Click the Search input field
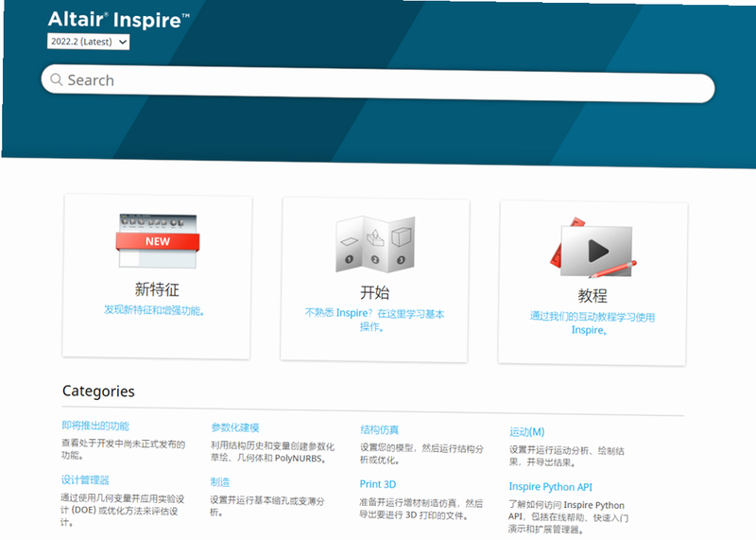 377,83
